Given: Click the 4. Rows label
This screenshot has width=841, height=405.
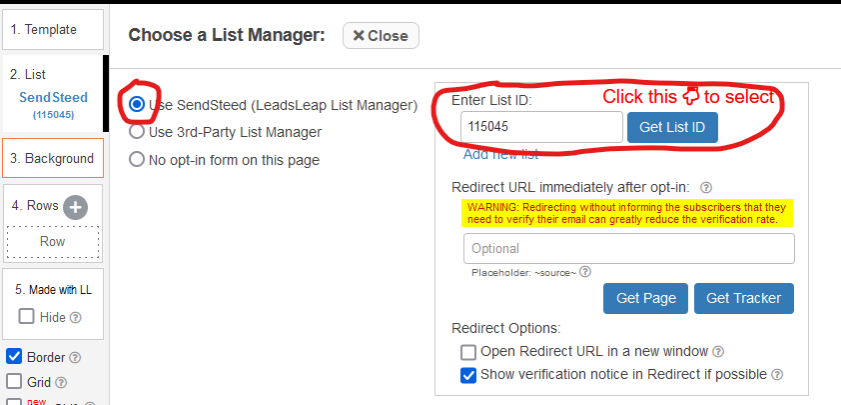Looking at the screenshot, I should coord(35,205).
